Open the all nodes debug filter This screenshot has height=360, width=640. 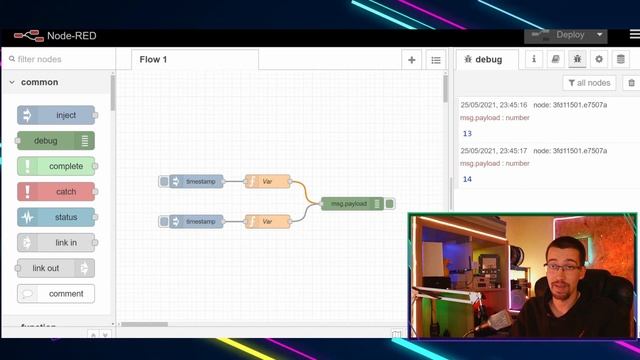(589, 83)
